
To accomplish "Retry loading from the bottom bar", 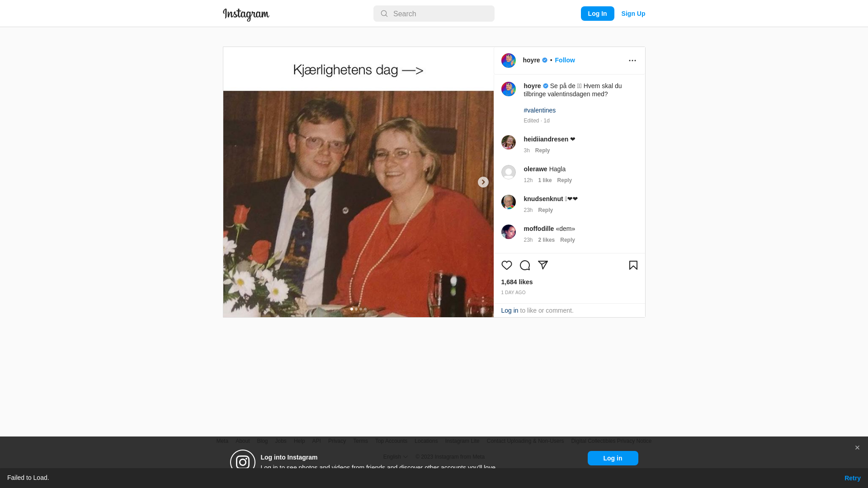I will click(x=852, y=478).
